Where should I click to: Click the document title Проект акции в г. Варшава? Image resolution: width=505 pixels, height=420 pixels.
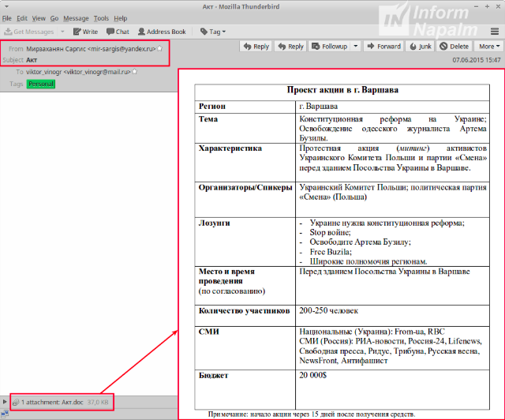pos(342,90)
